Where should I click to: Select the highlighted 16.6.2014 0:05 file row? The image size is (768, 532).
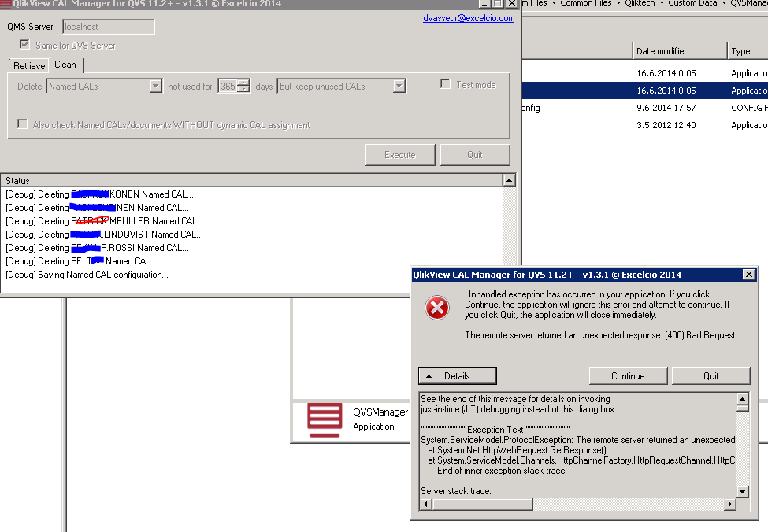644,91
